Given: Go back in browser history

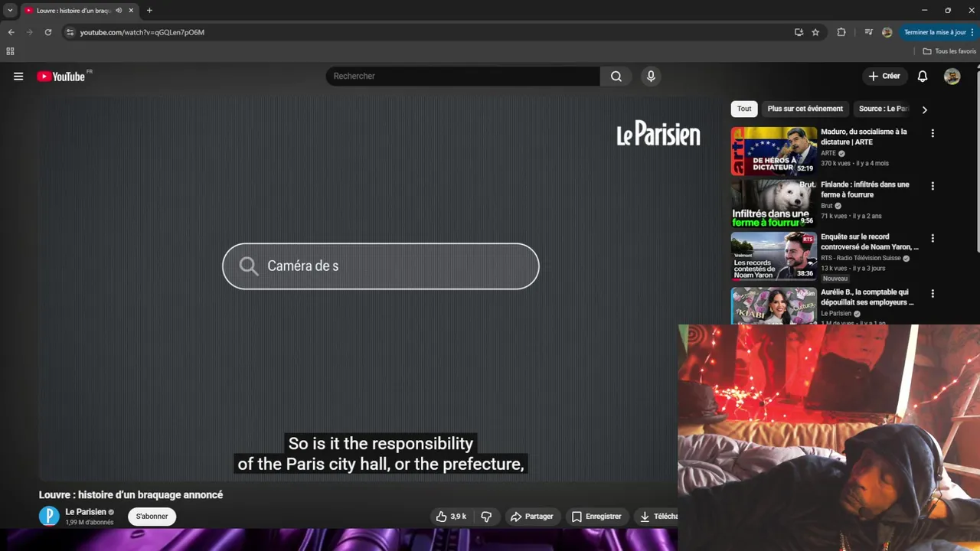Looking at the screenshot, I should tap(11, 32).
